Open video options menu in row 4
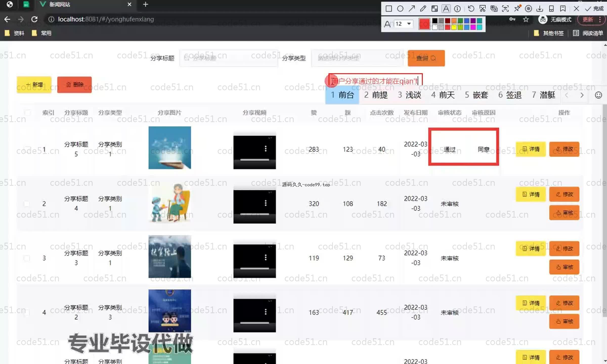Screen dimensions: 607x364 (x=266, y=312)
